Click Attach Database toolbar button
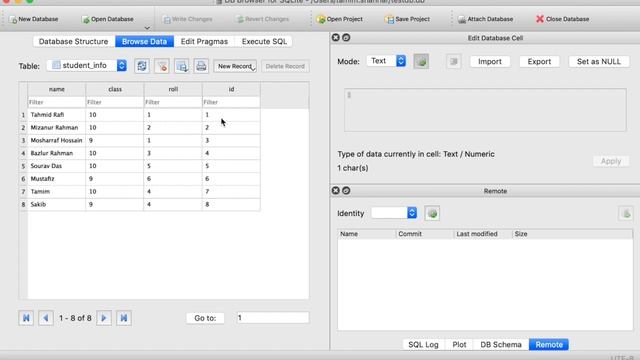 (485, 19)
